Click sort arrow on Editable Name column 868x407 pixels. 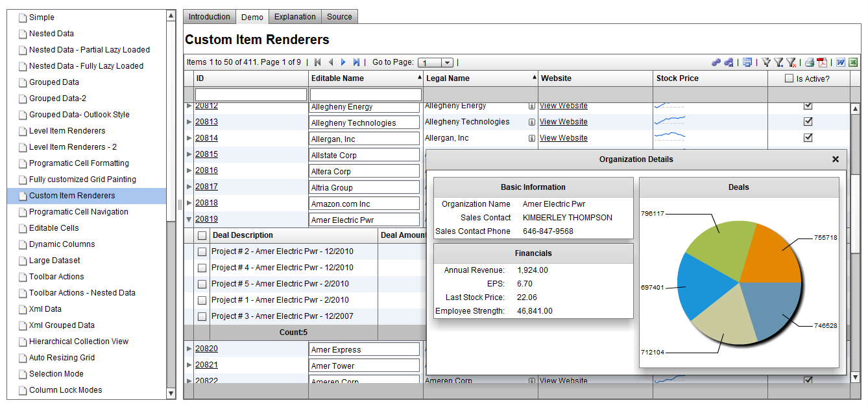[x=419, y=77]
